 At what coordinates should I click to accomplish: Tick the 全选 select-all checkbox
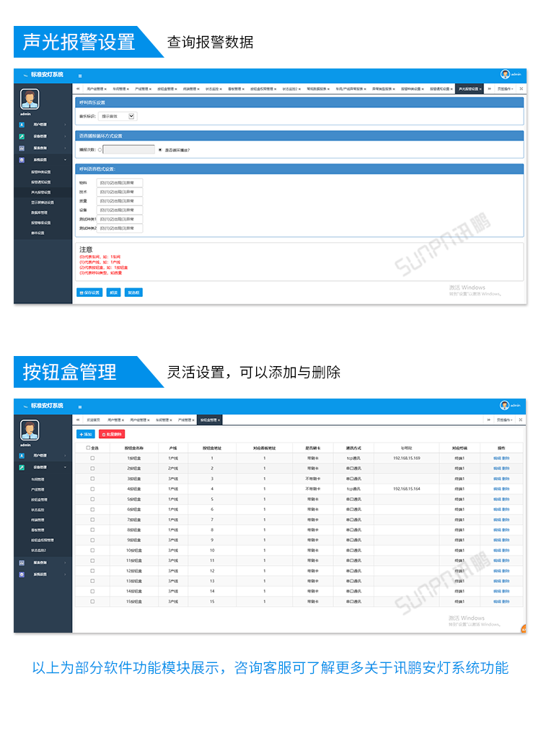click(88, 448)
